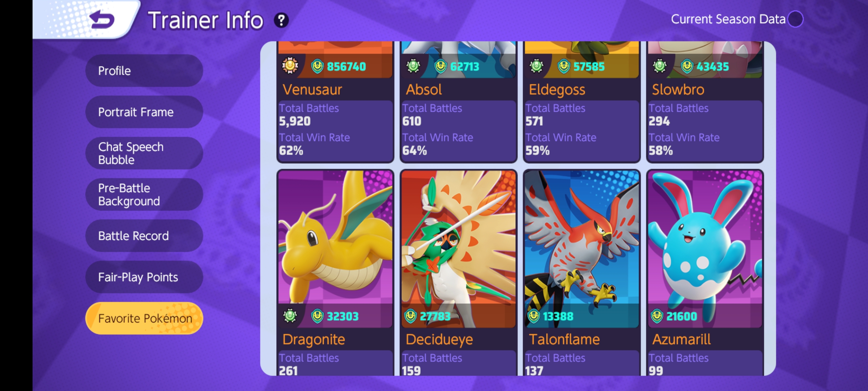
Task: Open Fair-Play Points section
Action: tap(144, 277)
